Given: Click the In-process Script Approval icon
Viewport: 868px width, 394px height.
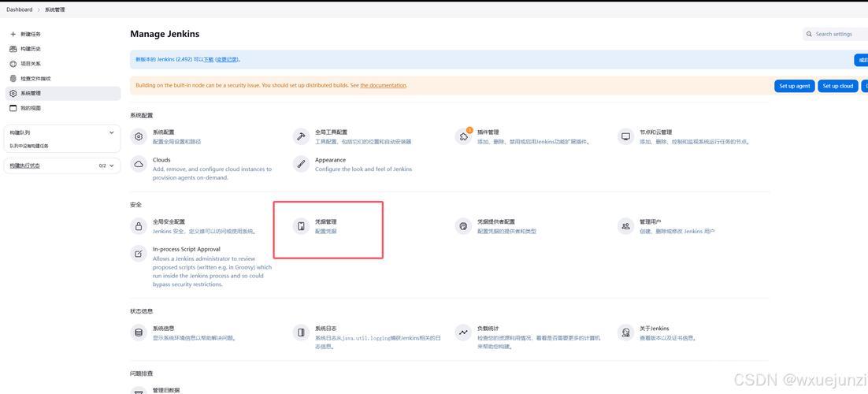Looking at the screenshot, I should [x=139, y=254].
